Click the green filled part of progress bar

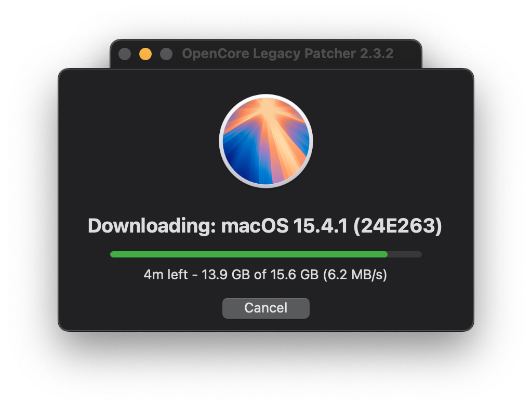[248, 254]
